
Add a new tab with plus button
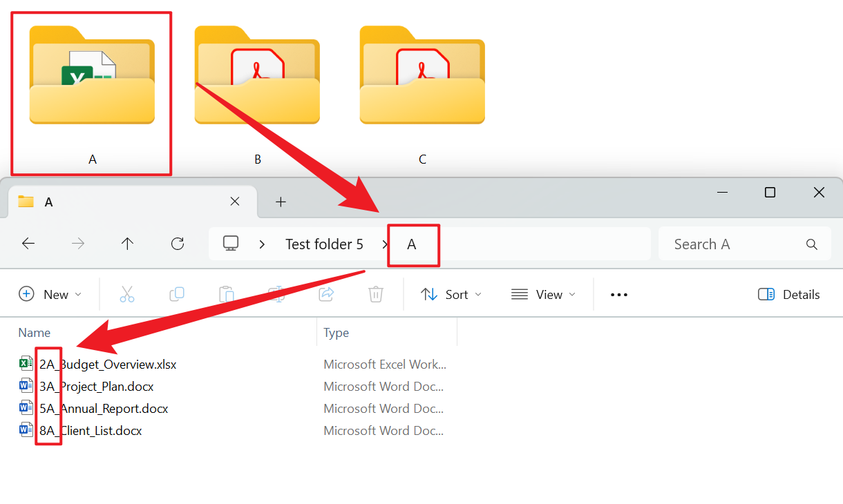[x=281, y=202]
